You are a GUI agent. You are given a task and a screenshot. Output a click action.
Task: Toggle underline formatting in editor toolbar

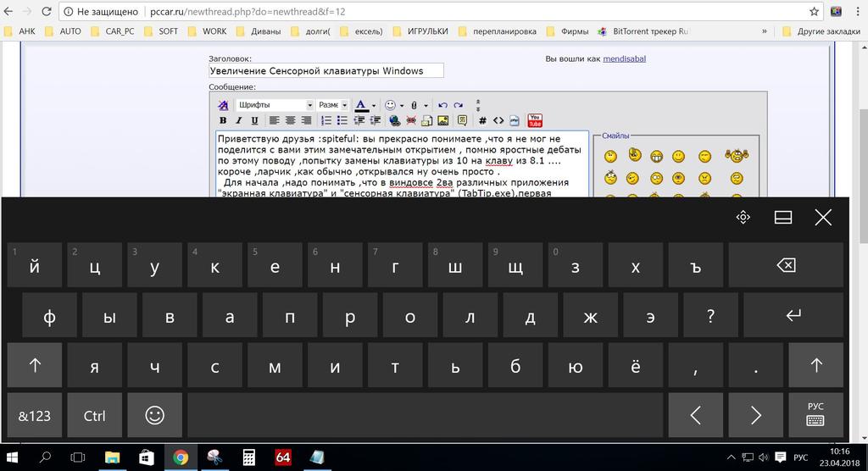pyautogui.click(x=254, y=121)
